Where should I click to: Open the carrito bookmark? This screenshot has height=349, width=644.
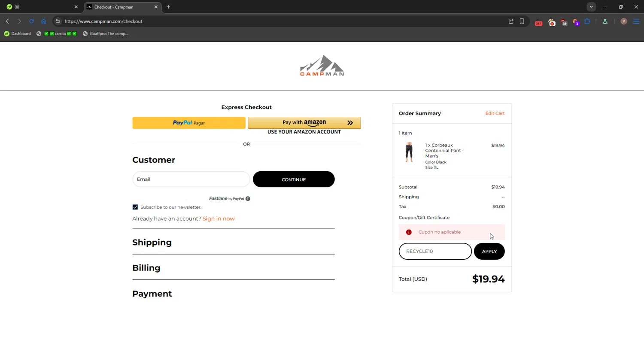pyautogui.click(x=57, y=33)
